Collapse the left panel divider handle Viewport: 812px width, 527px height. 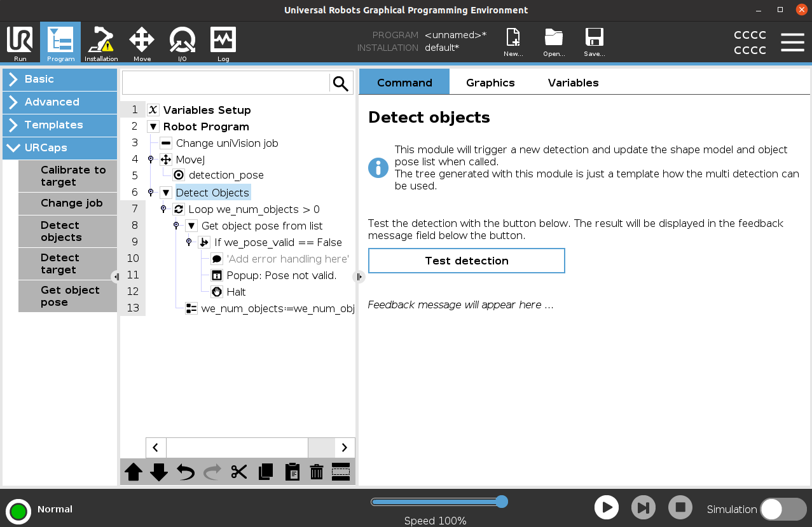pos(116,277)
